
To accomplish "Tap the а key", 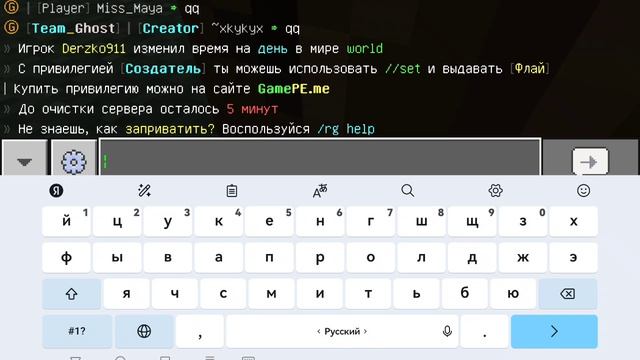I will tap(219, 258).
